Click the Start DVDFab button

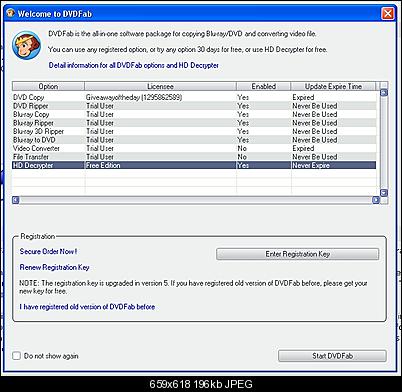point(332,356)
